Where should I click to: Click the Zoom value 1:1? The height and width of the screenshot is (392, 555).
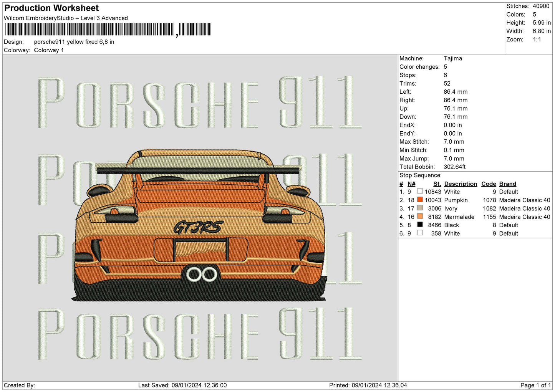click(537, 40)
